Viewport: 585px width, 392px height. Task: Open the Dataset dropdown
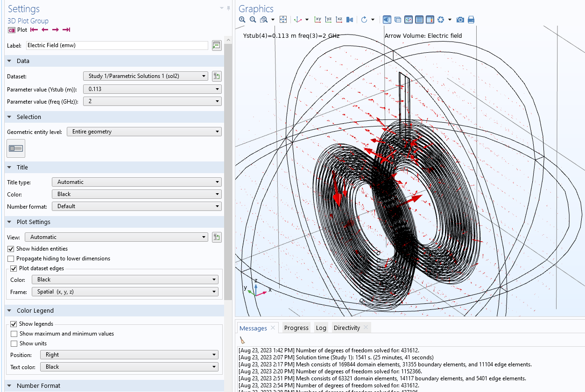click(145, 76)
